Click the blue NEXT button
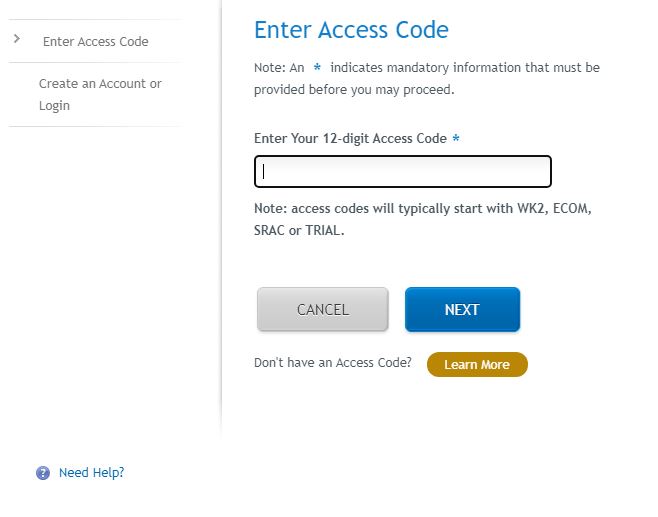Screen dimensions: 658x517 (x=462, y=309)
